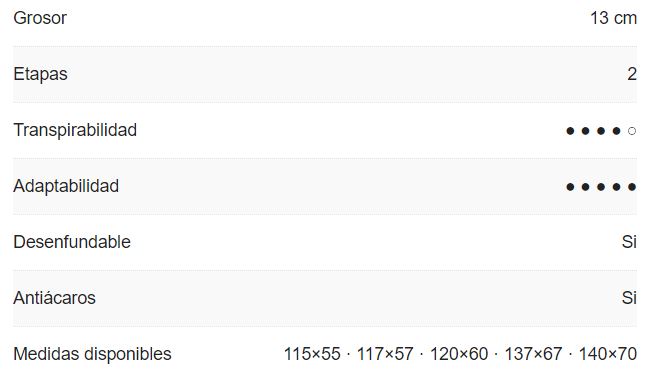Select the Desenfundable Si value
This screenshot has height=383, width=648.
tap(629, 242)
